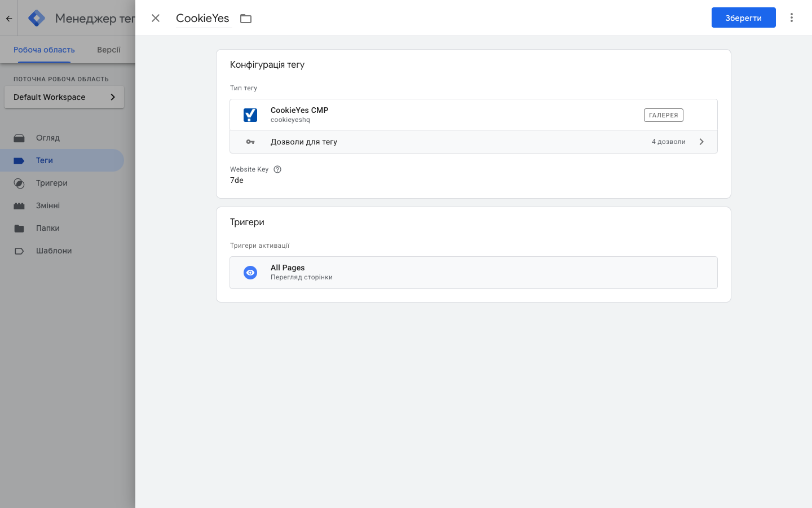812x508 pixels.
Task: Click the Website Key value 7de
Action: pos(237,180)
